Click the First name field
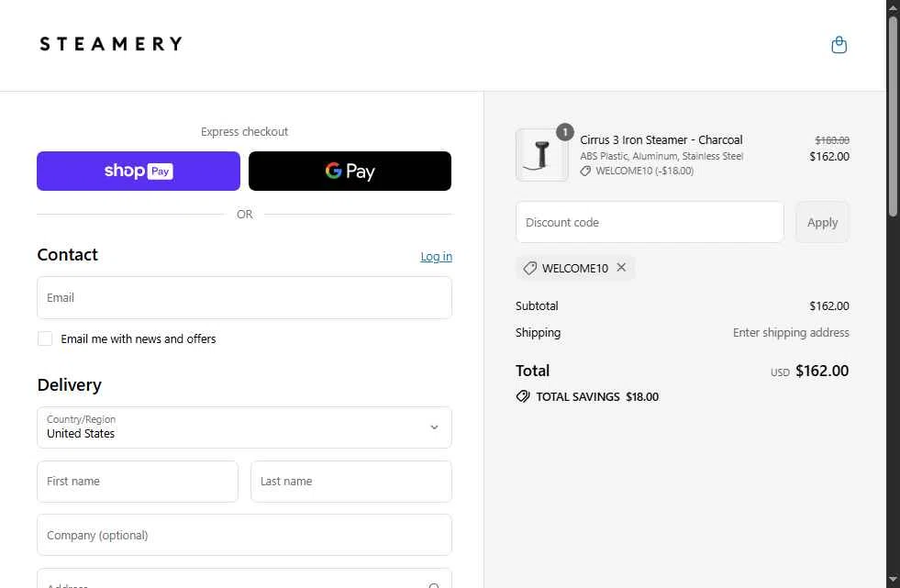 pos(138,482)
